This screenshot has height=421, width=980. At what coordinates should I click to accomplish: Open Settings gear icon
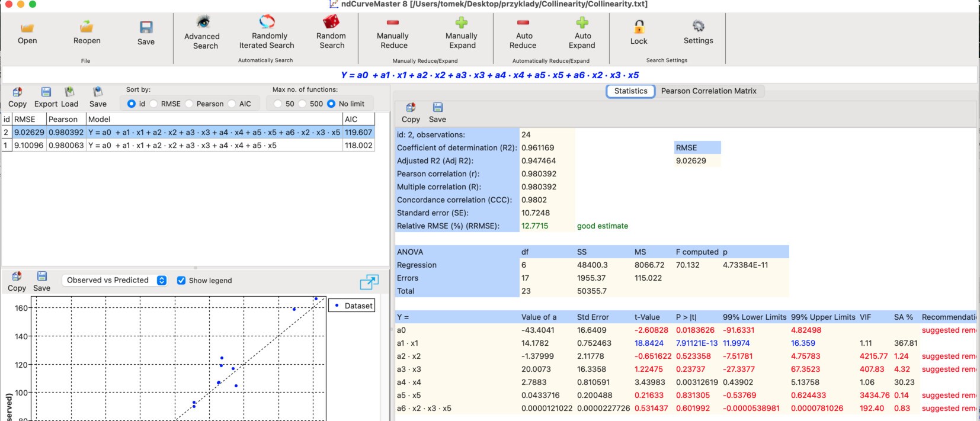point(699,26)
